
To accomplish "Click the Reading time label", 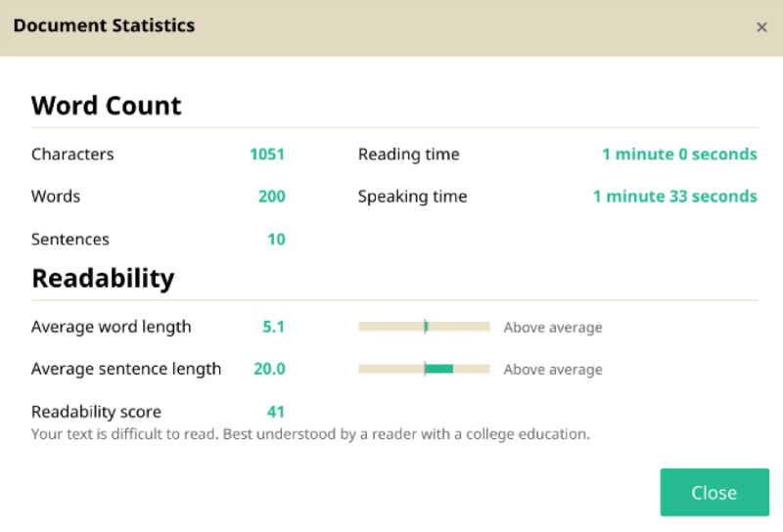I will coord(408,155).
